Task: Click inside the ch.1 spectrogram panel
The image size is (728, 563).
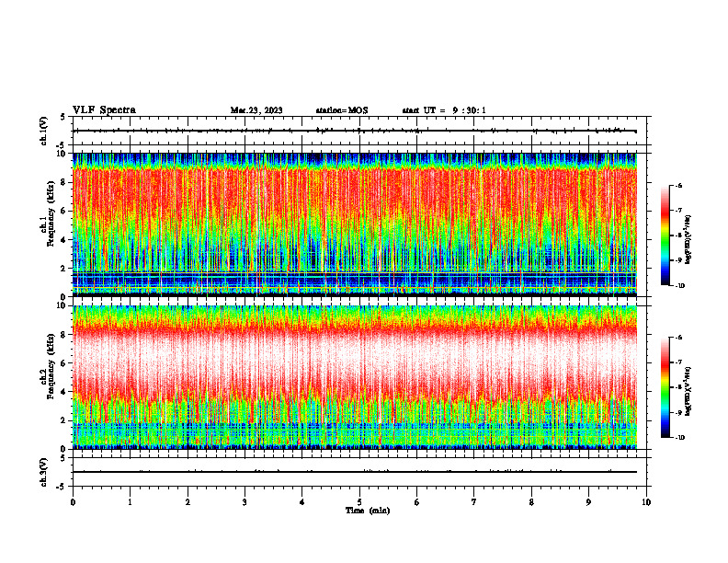Action: coord(355,224)
